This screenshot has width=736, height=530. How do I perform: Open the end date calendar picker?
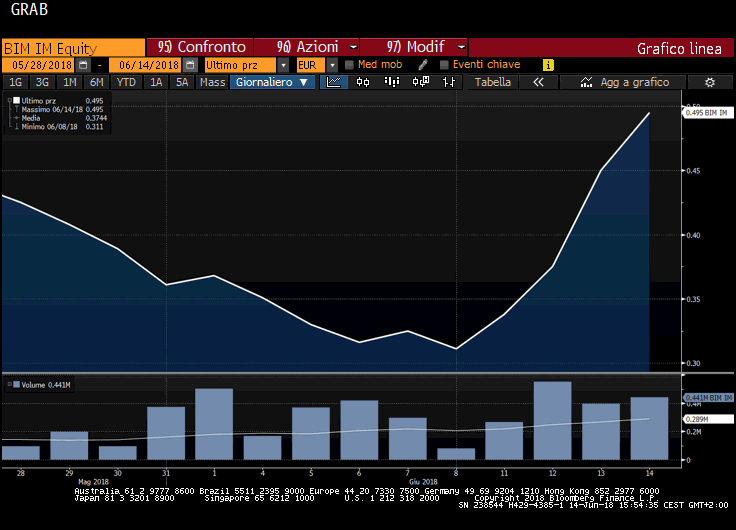pyautogui.click(x=190, y=65)
